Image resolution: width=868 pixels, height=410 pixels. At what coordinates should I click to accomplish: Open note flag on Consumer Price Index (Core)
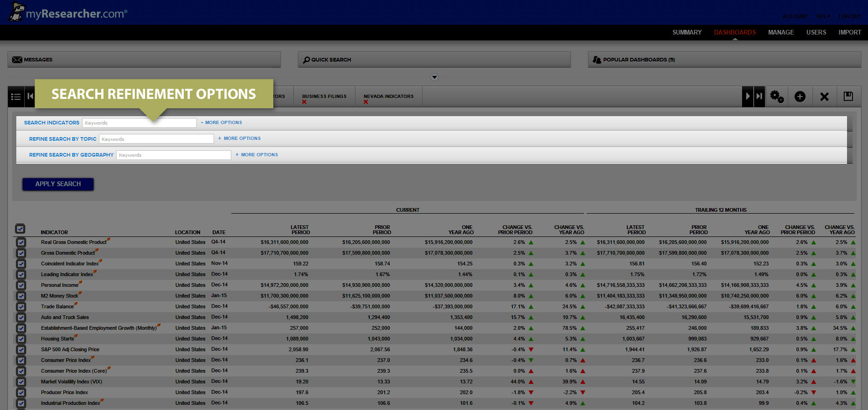(x=109, y=368)
